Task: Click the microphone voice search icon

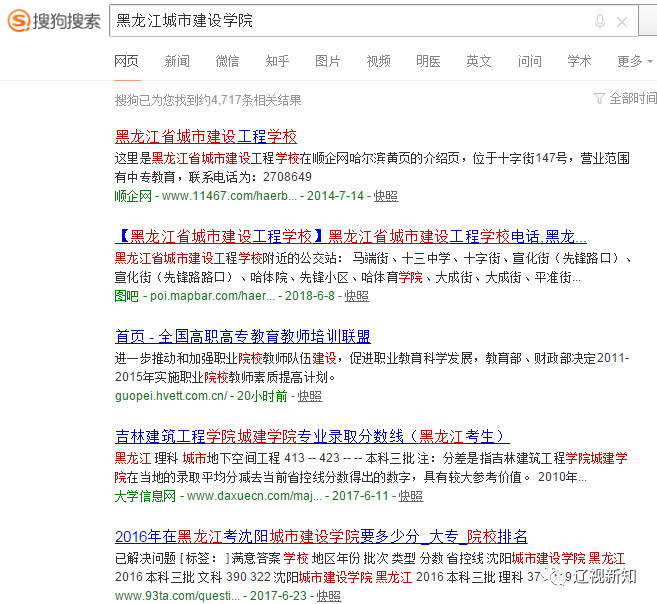Action: click(600, 21)
